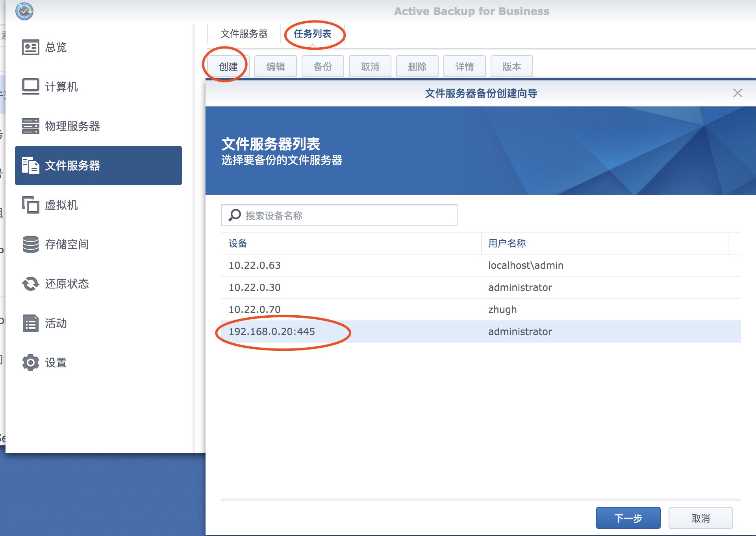Viewport: 756px width, 536px height.
Task: Click the 编辑 button
Action: (x=276, y=66)
